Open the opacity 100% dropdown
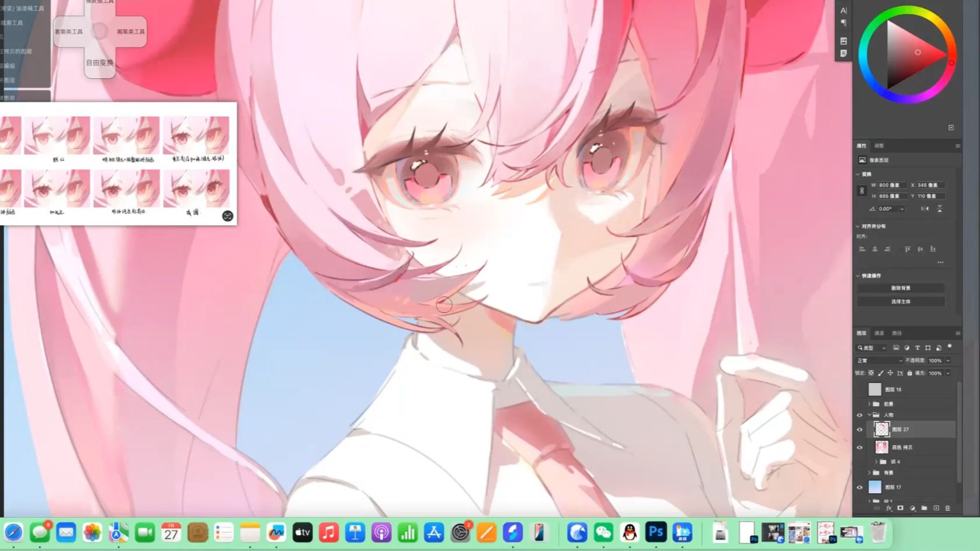The height and width of the screenshot is (551, 980). tap(948, 361)
